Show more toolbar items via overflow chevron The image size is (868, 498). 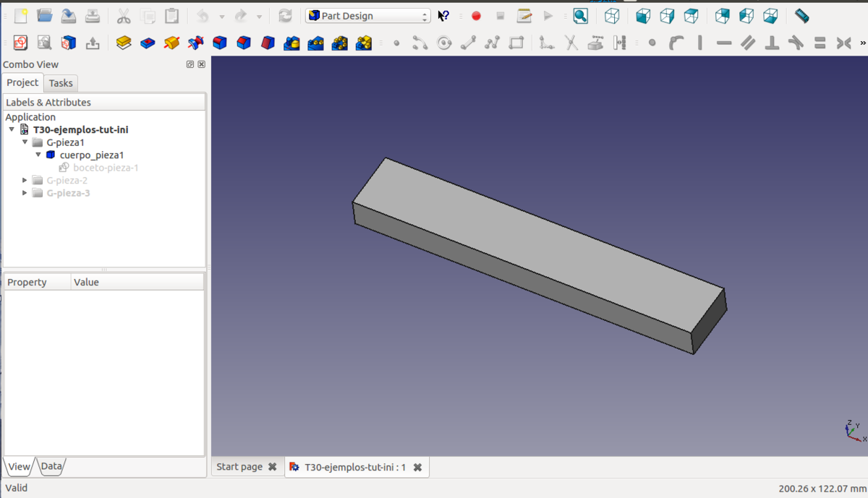[x=862, y=43]
